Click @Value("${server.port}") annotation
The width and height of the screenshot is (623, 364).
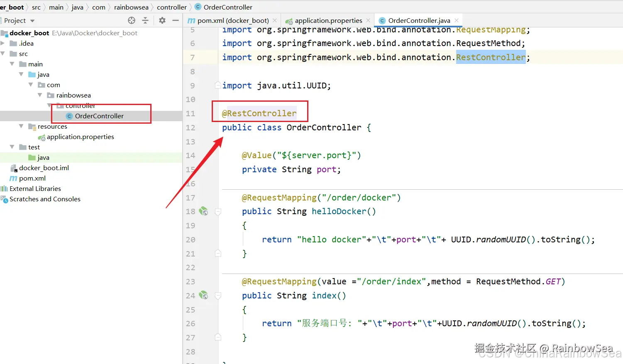tap(301, 155)
